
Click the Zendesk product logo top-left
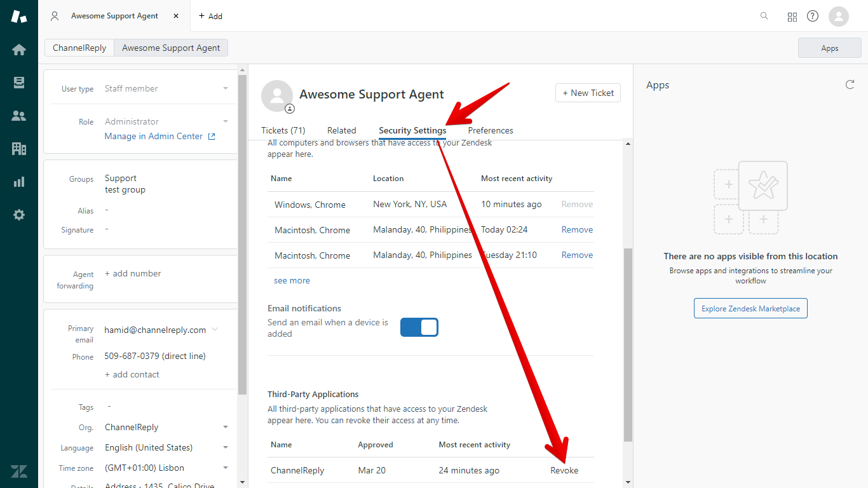(x=19, y=16)
